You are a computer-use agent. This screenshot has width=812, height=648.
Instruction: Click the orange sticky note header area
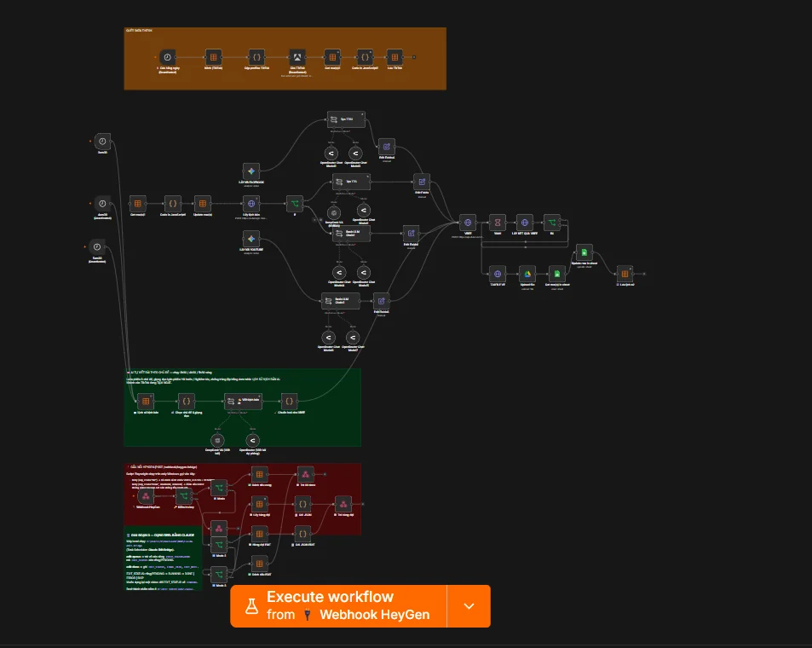click(x=139, y=31)
